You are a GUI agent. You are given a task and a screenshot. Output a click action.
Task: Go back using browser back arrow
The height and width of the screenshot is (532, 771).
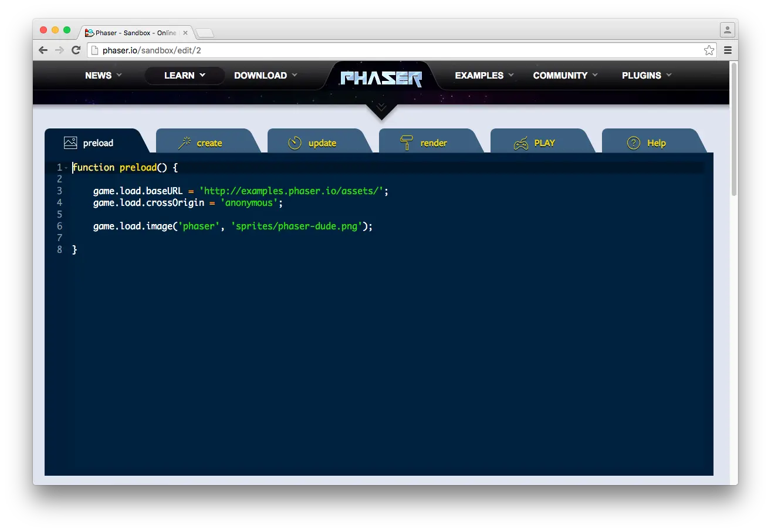click(x=43, y=50)
